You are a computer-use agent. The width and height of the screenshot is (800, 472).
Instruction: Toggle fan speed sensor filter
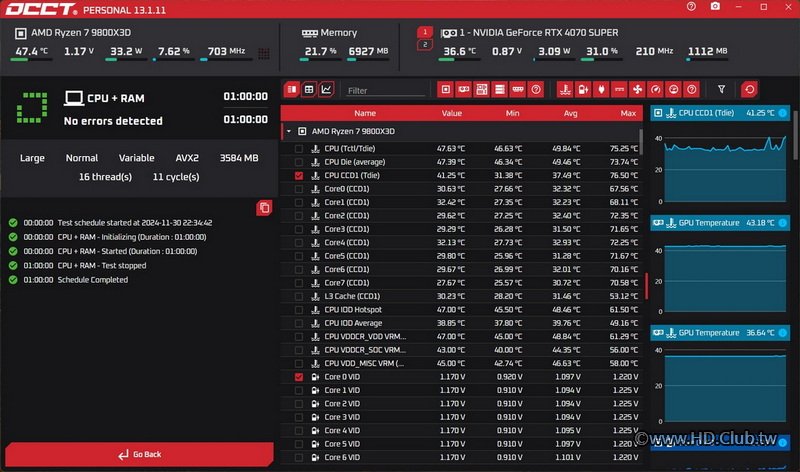(637, 89)
